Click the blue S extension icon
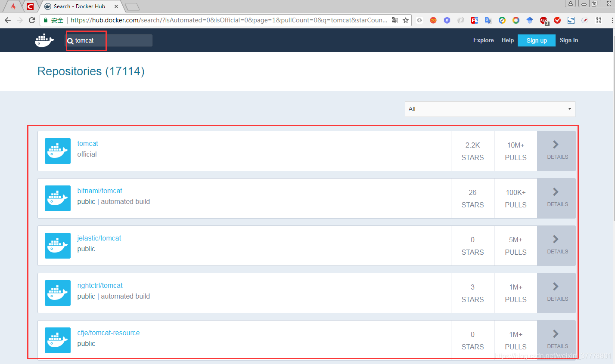The height and width of the screenshot is (364, 615). coord(571,20)
